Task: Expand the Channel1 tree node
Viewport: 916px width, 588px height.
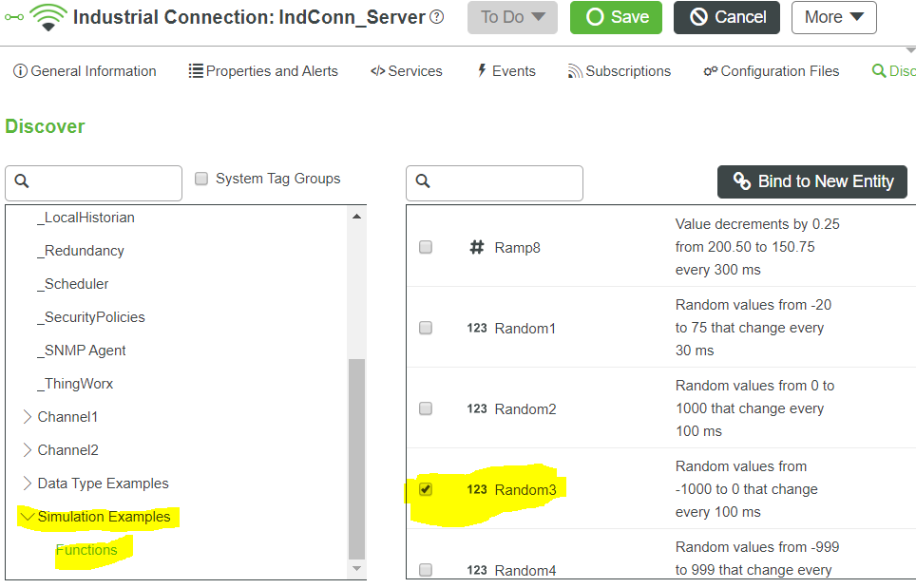Action: tap(26, 416)
